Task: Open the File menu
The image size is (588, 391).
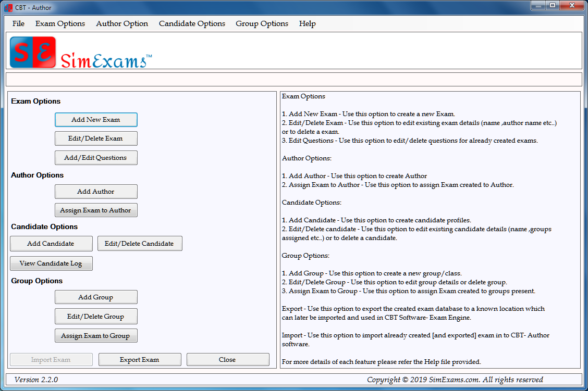Action: point(18,23)
